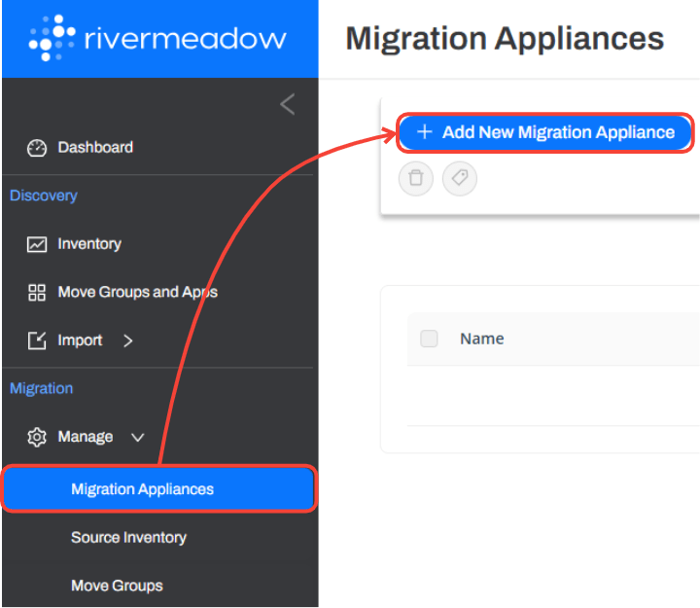Open Inventory under Discovery
This screenshot has width=700, height=608.
pos(89,244)
